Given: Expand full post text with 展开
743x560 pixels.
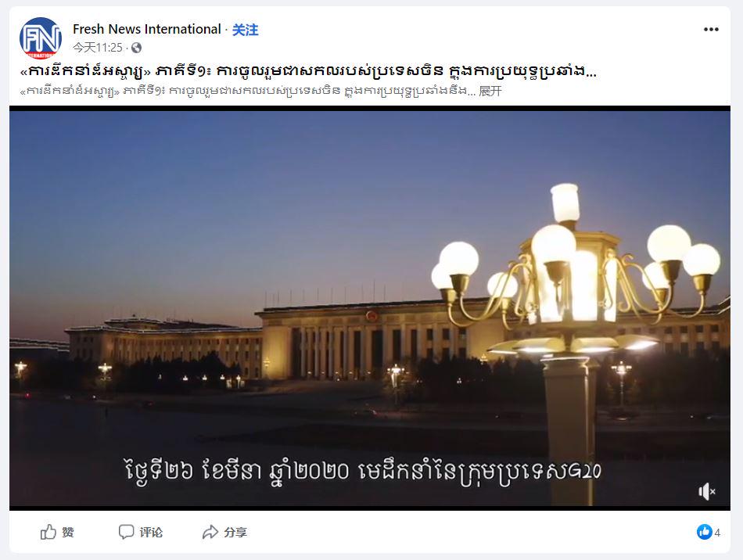Looking at the screenshot, I should (490, 91).
